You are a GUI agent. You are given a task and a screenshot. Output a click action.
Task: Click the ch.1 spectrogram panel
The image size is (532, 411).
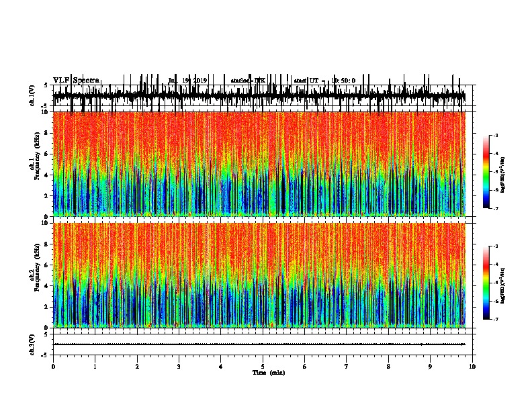click(x=259, y=164)
